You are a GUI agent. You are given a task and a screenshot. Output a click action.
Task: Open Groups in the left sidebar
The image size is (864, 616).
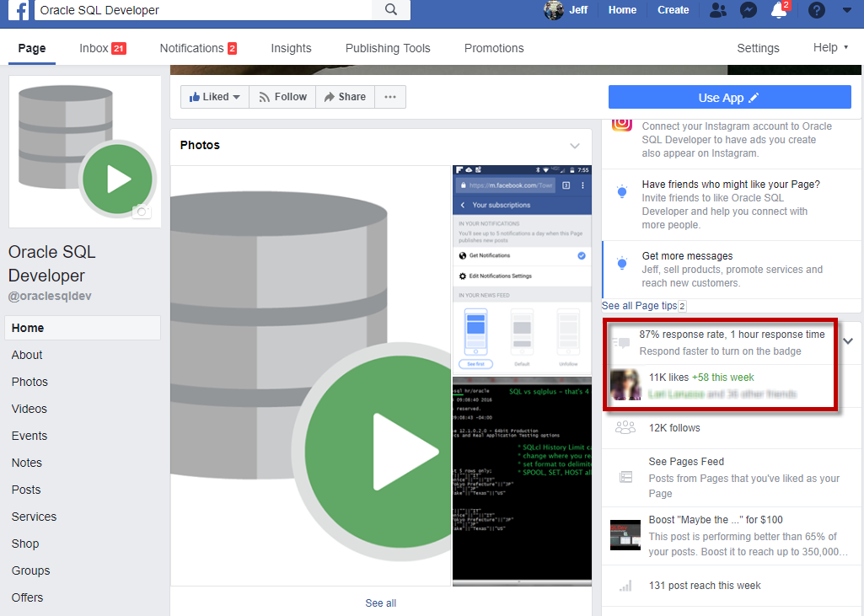(x=31, y=570)
